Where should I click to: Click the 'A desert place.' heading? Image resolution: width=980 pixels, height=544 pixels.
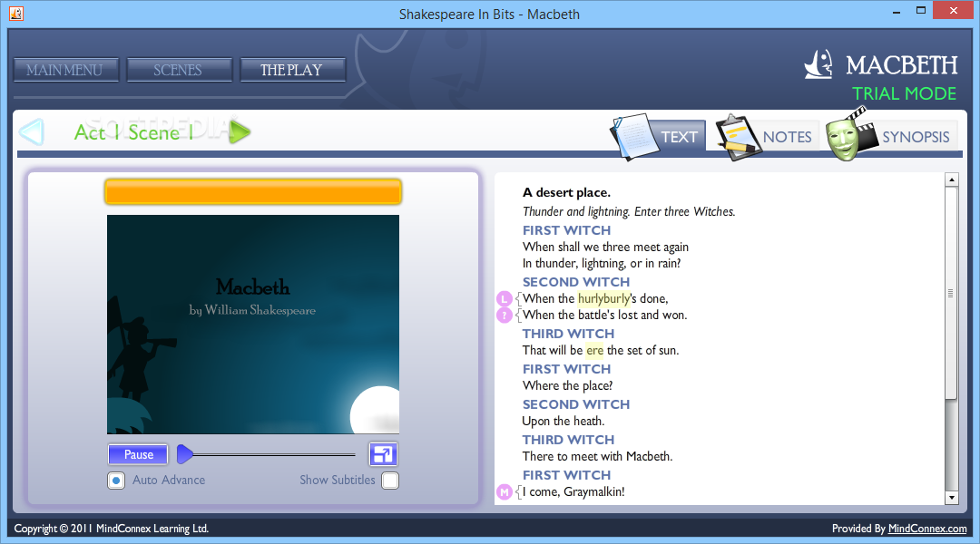point(567,192)
